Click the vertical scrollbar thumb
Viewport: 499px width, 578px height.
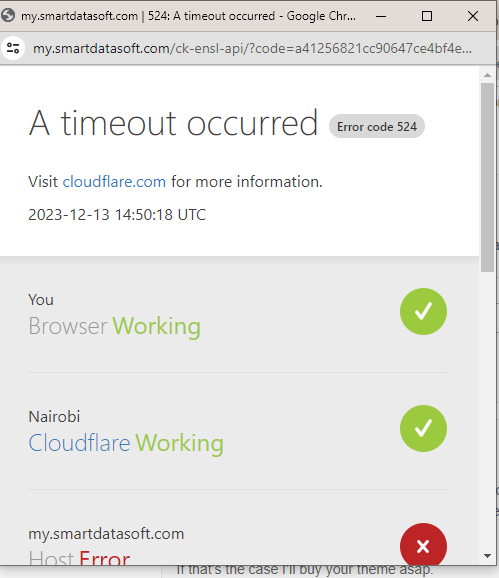[487, 177]
